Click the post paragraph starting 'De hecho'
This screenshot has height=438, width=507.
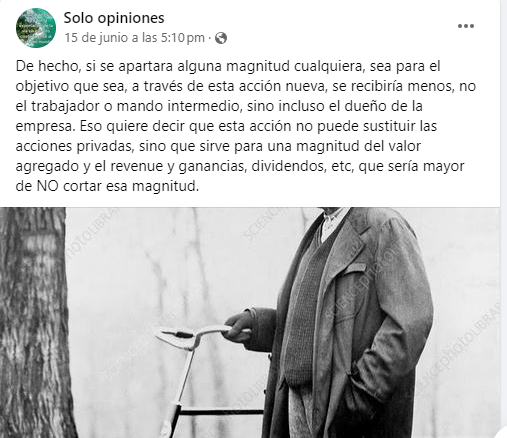(246, 126)
